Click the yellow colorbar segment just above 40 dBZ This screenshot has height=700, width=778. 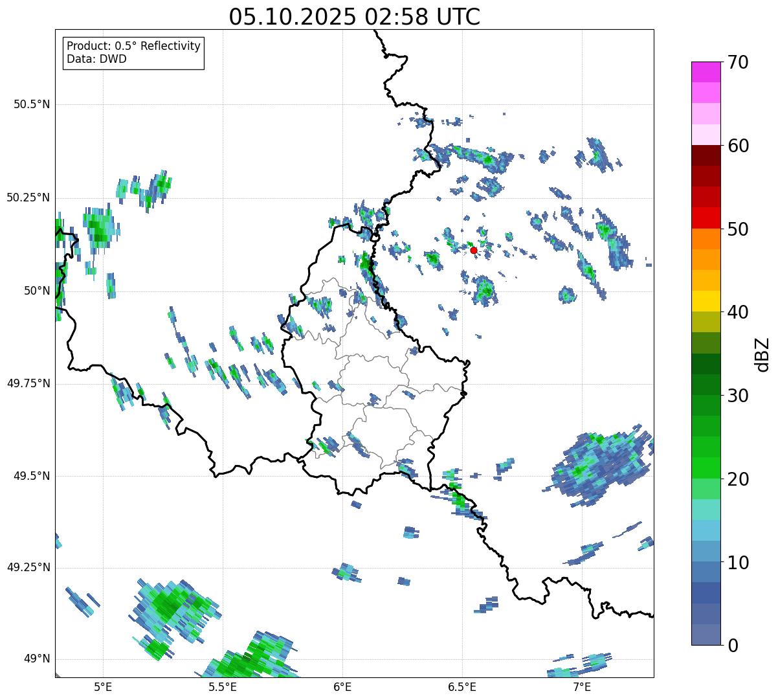coord(706,301)
